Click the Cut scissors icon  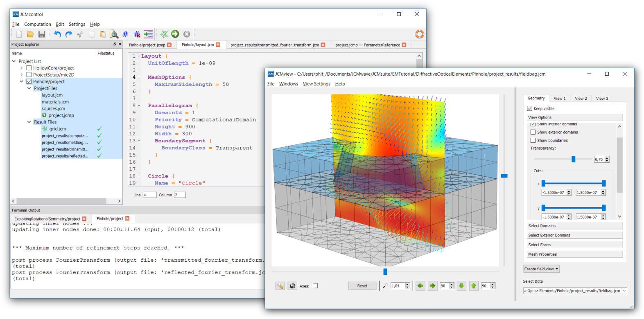pyautogui.click(x=80, y=34)
